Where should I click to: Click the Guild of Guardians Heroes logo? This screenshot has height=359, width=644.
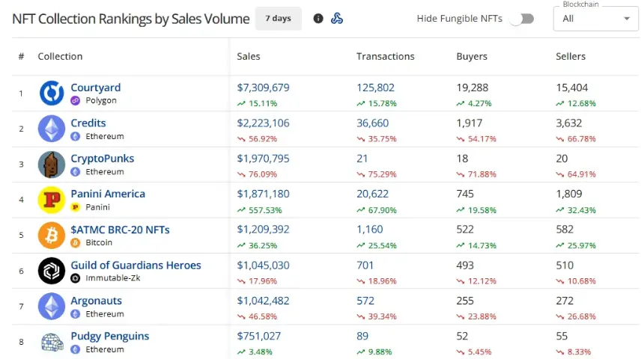(52, 271)
